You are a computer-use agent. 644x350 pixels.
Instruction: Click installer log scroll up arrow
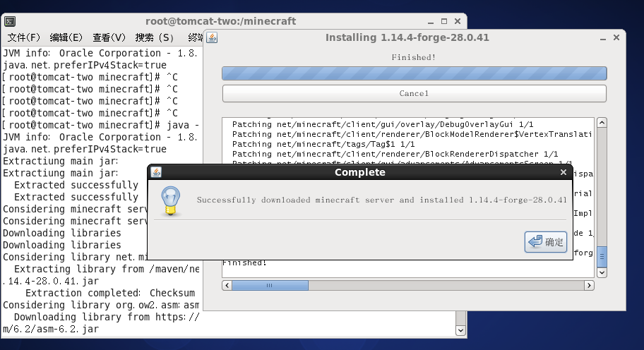coord(602,123)
